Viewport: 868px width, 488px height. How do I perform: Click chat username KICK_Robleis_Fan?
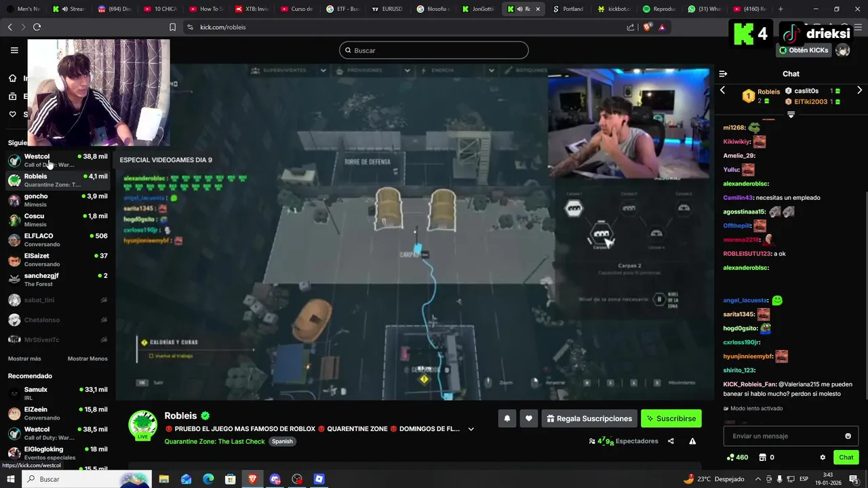tap(749, 384)
